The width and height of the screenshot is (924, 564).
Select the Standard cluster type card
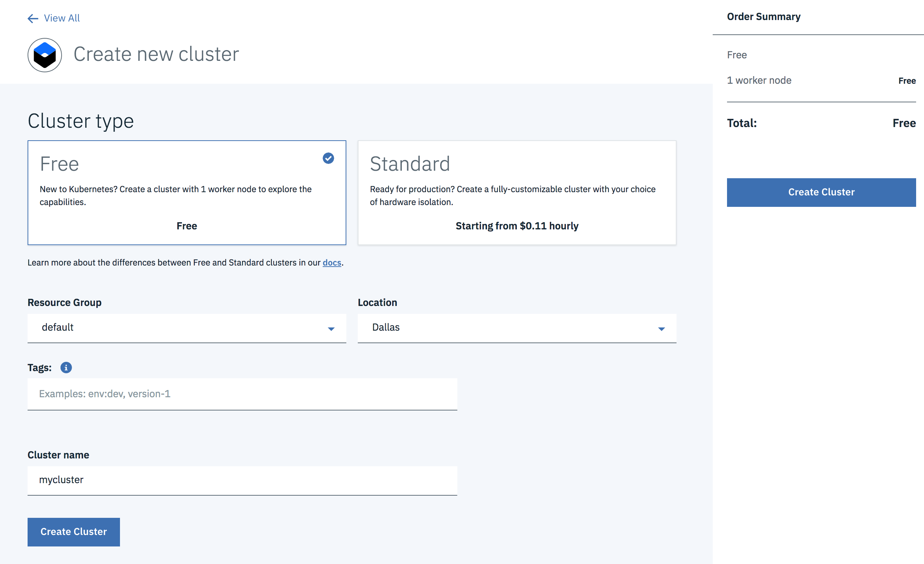tap(517, 193)
